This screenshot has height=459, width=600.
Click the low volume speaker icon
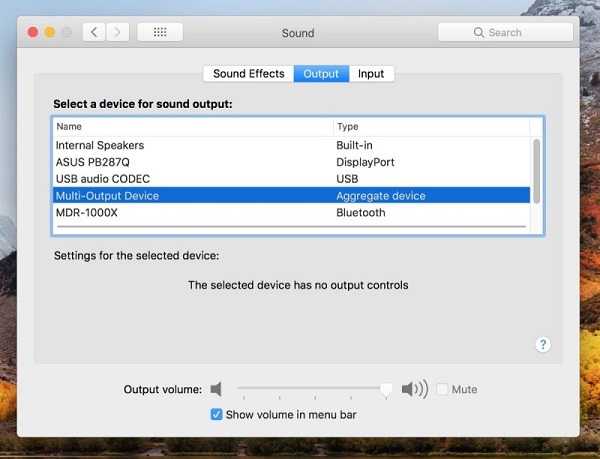[216, 389]
